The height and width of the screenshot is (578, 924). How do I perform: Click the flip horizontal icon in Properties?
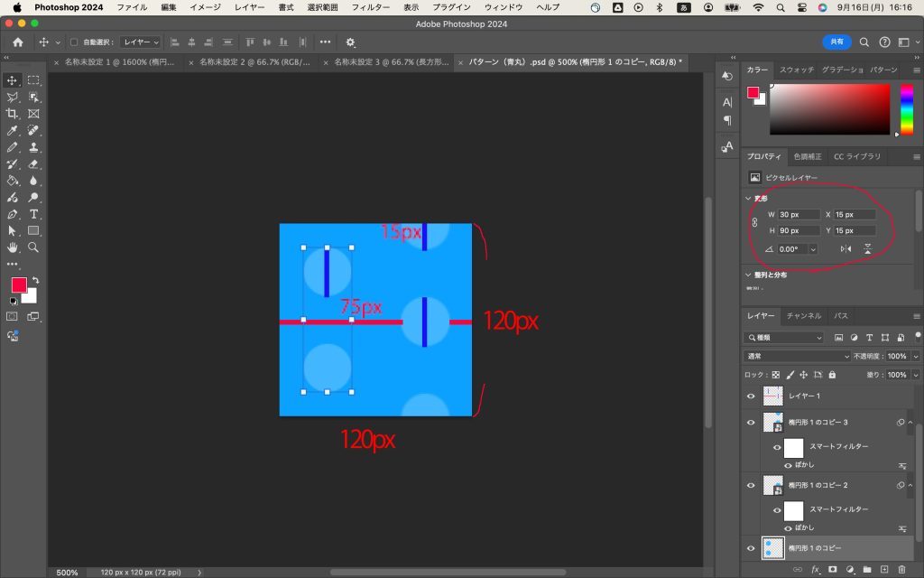845,249
